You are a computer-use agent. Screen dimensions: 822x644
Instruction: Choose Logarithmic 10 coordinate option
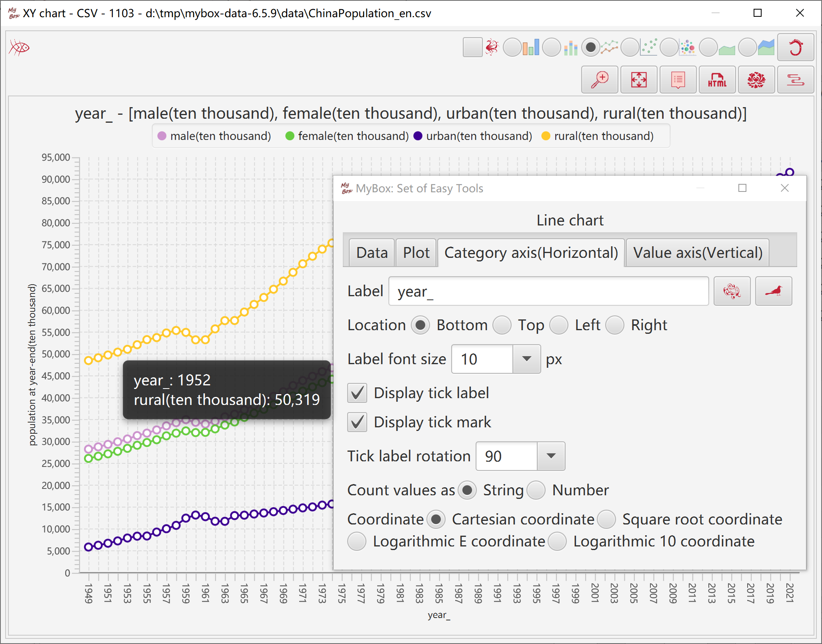pos(557,541)
